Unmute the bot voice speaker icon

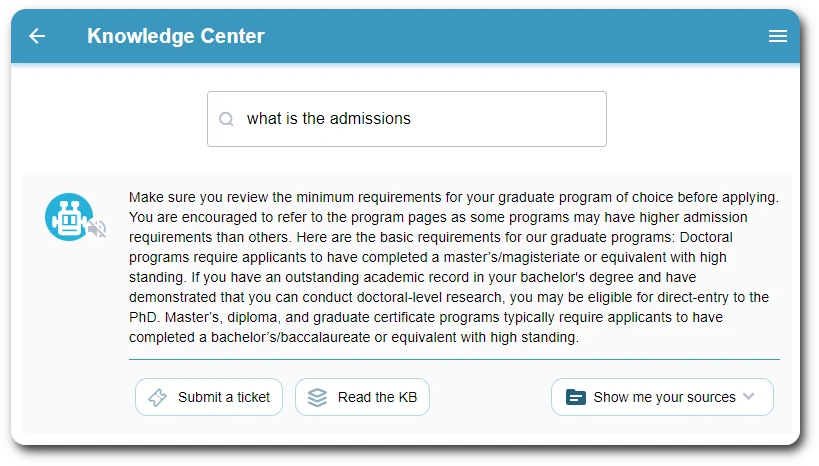[x=97, y=230]
